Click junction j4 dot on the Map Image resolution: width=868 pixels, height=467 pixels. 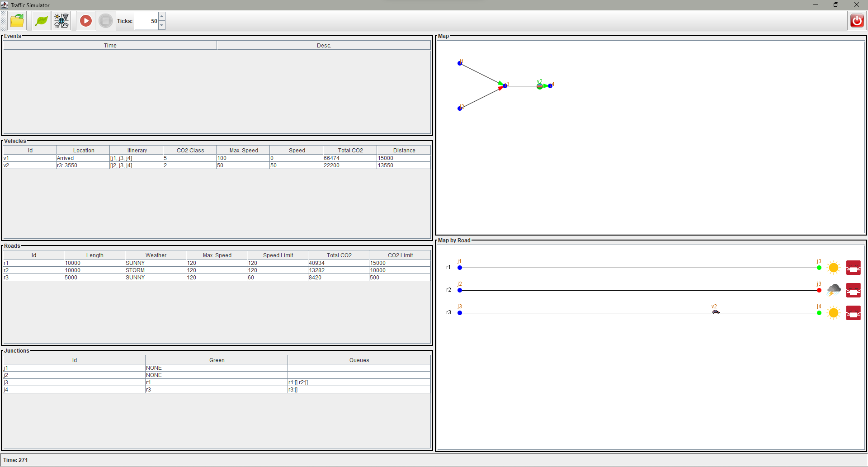point(550,86)
